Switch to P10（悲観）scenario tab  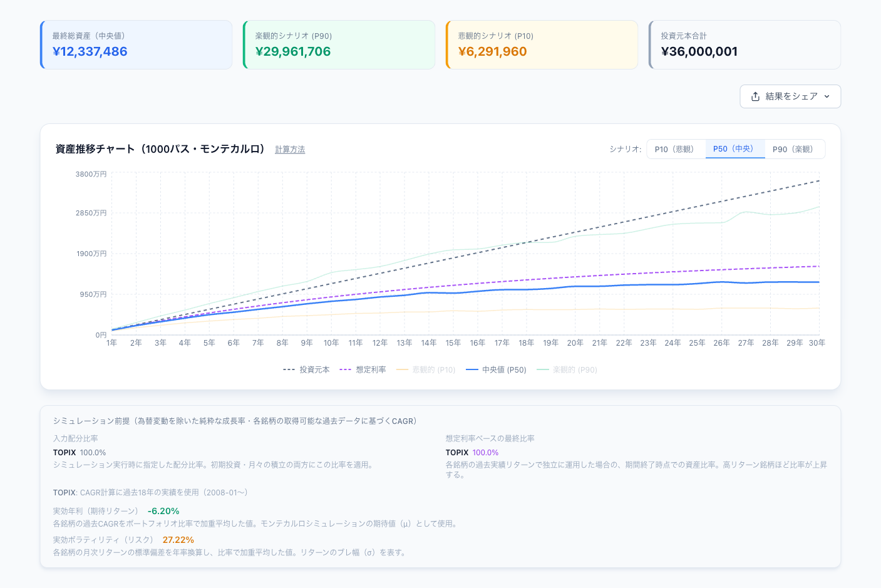pos(676,149)
